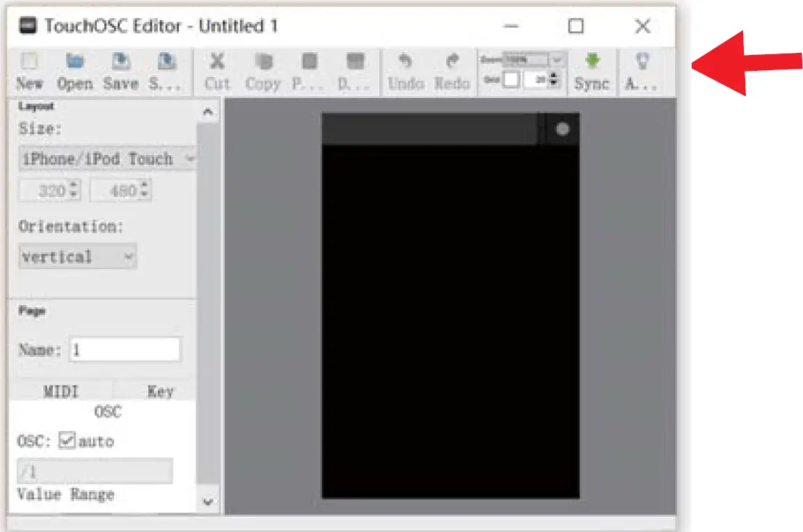Undo the last action
Image resolution: width=803 pixels, height=532 pixels.
pyautogui.click(x=406, y=72)
